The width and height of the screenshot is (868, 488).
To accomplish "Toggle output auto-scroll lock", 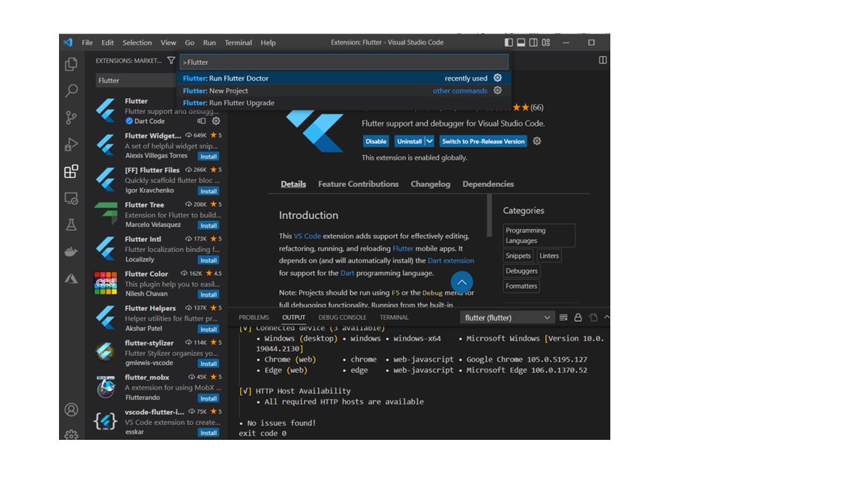I will coord(578,317).
